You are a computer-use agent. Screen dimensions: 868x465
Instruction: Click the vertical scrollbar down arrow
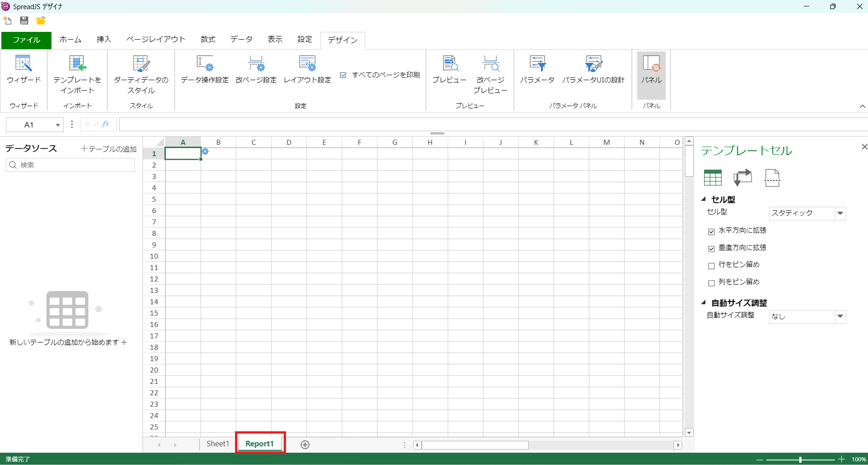tap(689, 433)
